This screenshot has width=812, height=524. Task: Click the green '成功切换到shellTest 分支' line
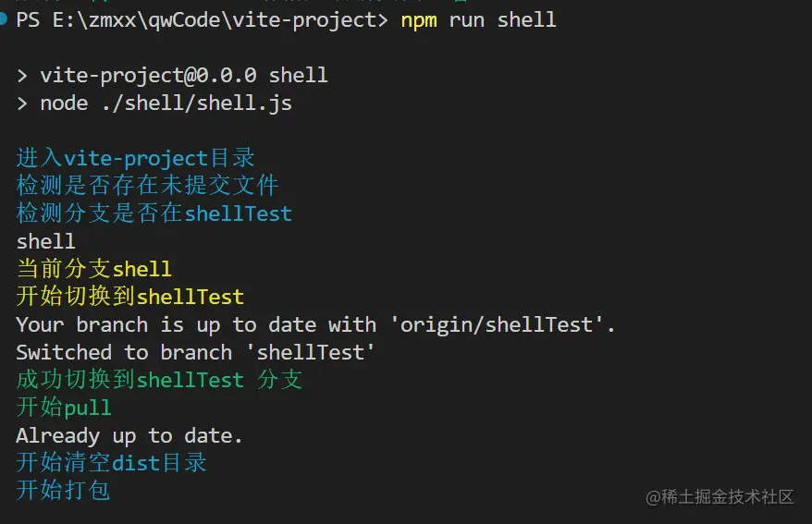click(x=159, y=380)
